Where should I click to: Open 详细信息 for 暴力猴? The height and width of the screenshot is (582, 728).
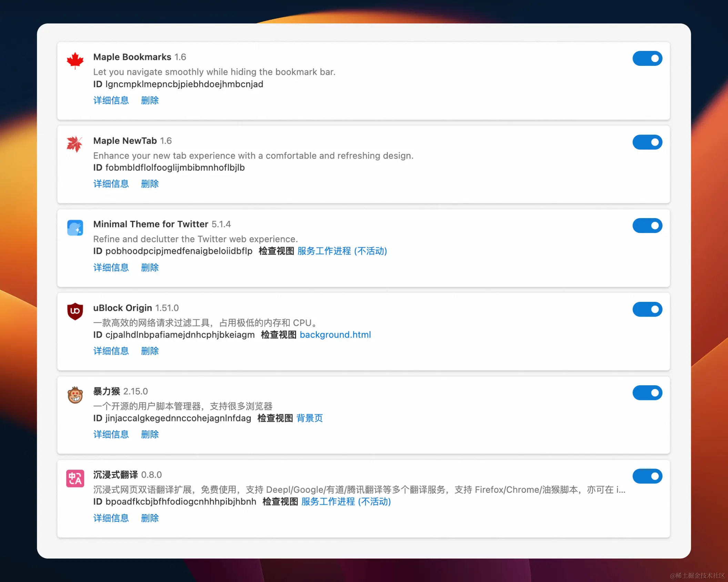(111, 434)
